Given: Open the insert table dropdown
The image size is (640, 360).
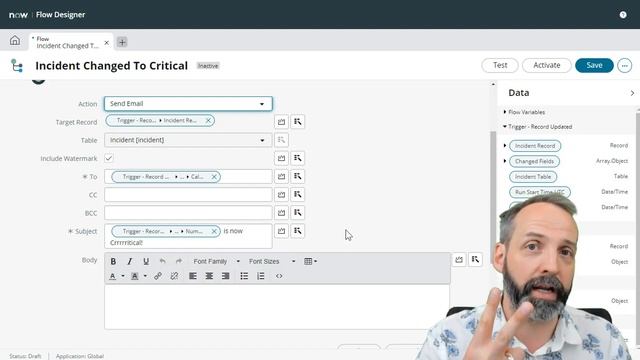Looking at the screenshot, I should pyautogui.click(x=311, y=261).
